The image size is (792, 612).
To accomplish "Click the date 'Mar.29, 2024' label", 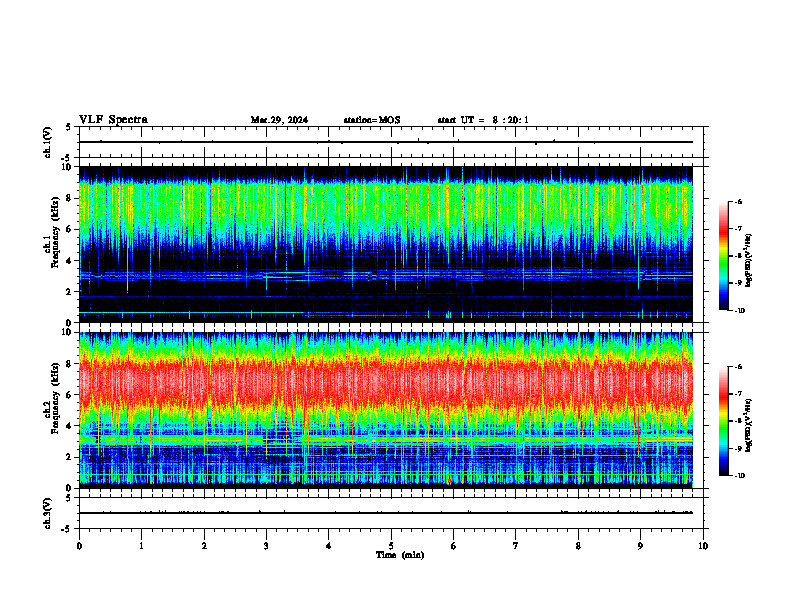I will [x=279, y=120].
